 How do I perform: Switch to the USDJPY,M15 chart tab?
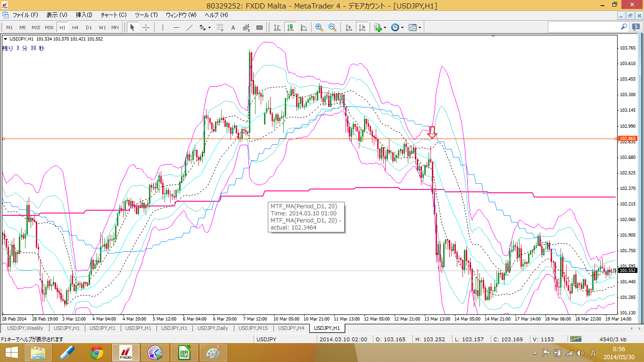click(x=253, y=328)
